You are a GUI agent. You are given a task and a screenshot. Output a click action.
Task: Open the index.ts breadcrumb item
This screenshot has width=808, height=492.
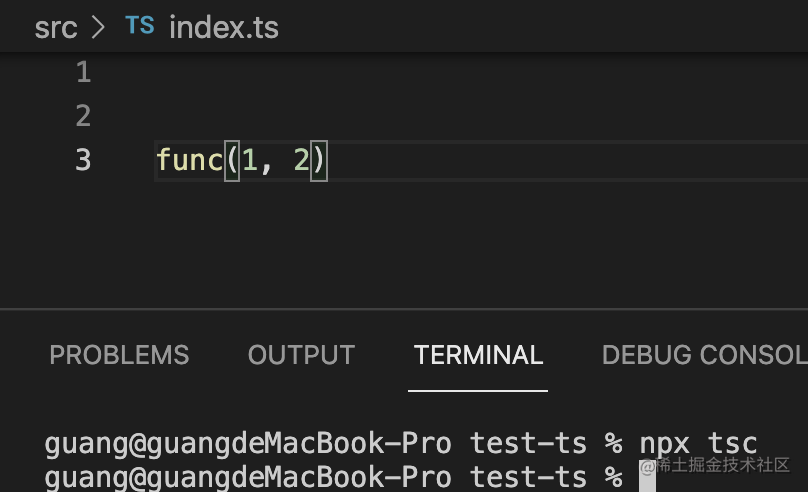point(224,28)
